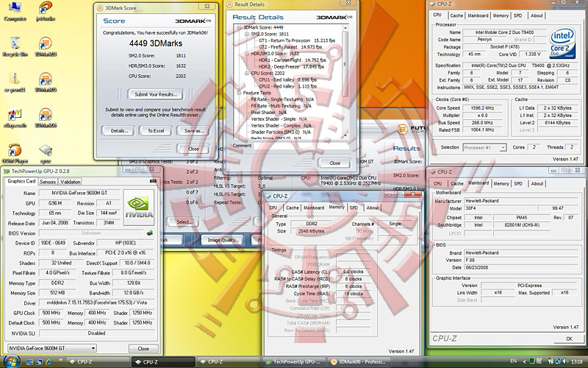Click the 3DMark06 Professional taskbar button
Viewport: 588px width, 368px height.
pos(359,362)
